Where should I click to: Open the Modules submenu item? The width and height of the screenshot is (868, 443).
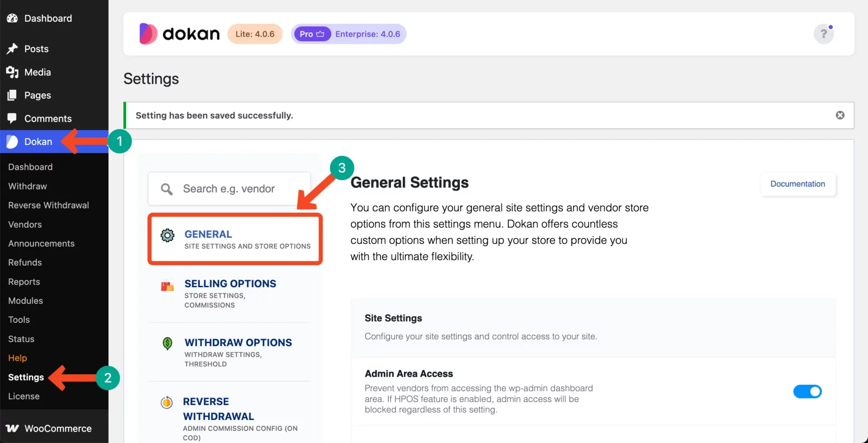point(25,301)
